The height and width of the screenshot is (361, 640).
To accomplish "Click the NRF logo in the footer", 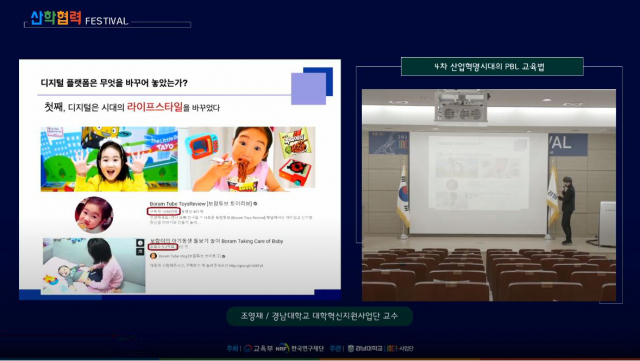I will pos(282,348).
